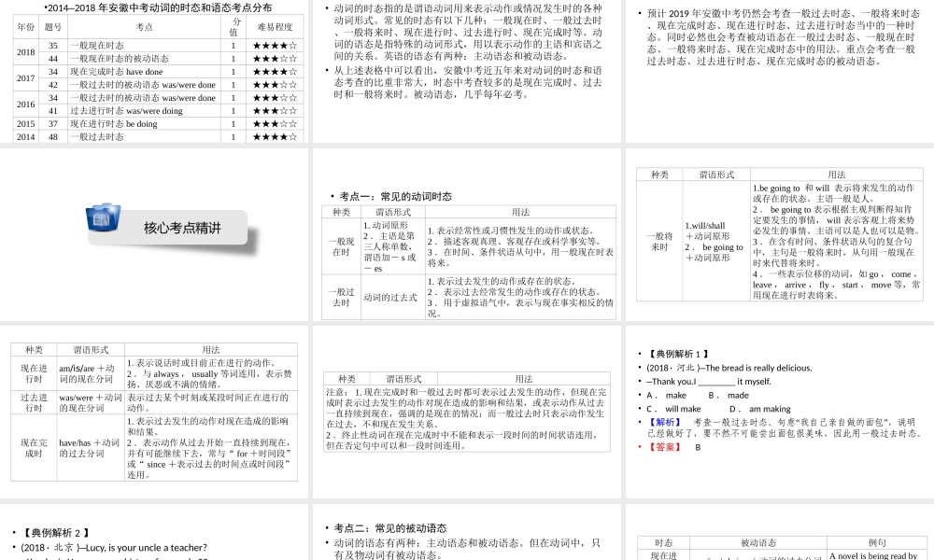
Task: Open the slide beginning 预计 2019 年安徽中考
Action: point(780,72)
